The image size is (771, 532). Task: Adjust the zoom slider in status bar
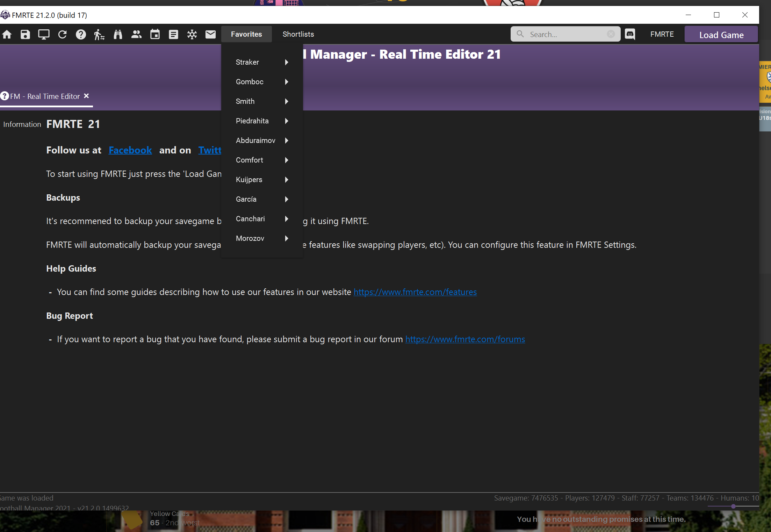[733, 506]
